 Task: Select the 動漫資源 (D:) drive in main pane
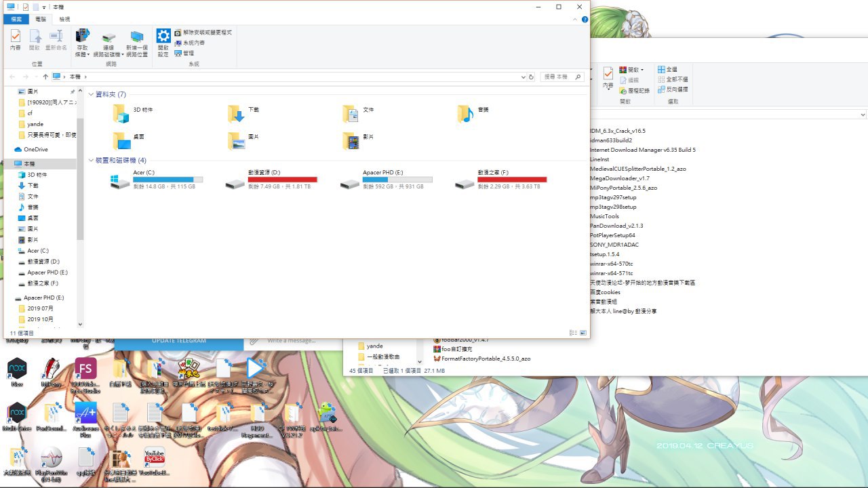pos(271,180)
